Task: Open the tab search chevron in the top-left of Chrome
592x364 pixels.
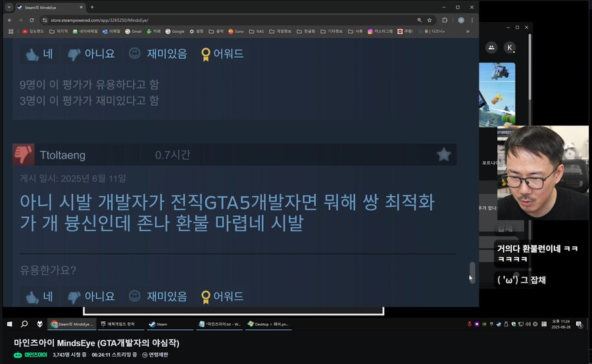Action: click(9, 7)
